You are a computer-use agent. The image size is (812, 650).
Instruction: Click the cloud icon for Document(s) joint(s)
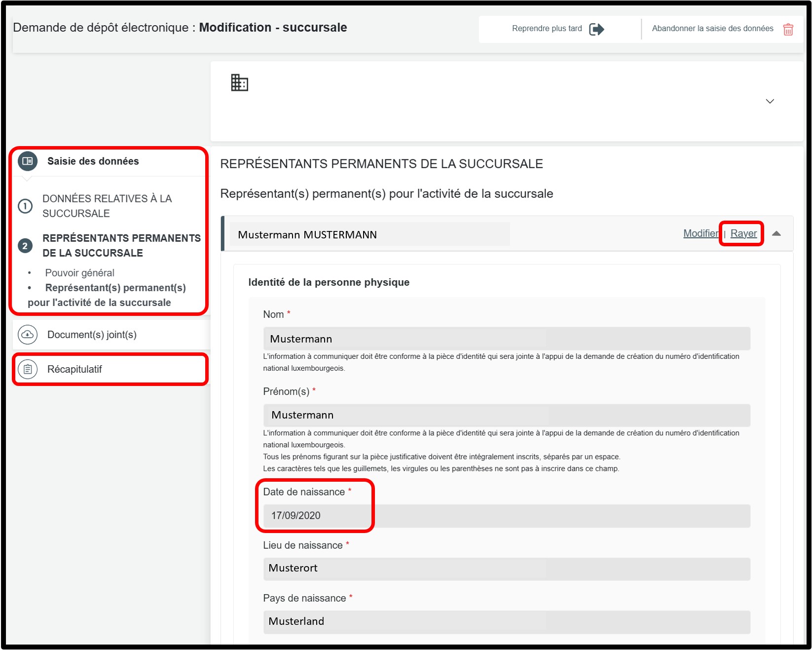tap(28, 335)
